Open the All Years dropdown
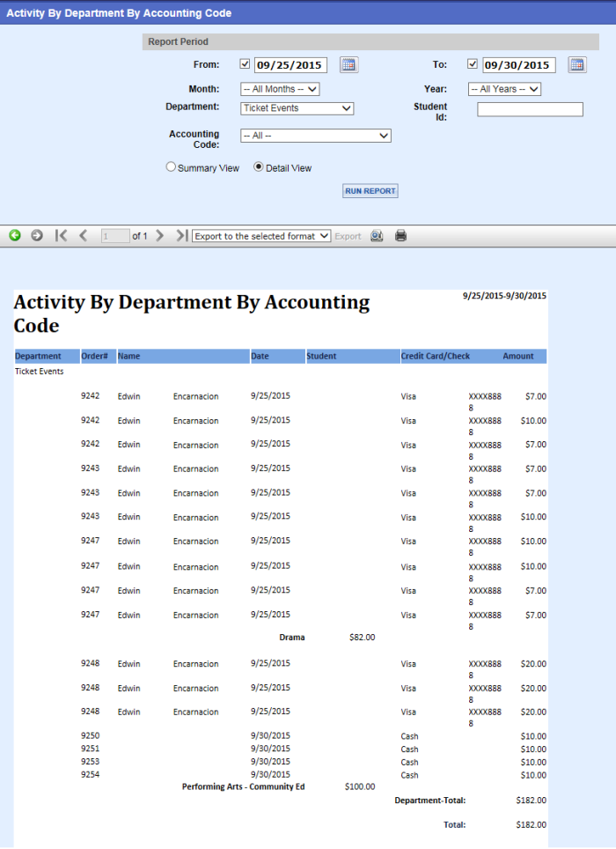 [x=504, y=89]
